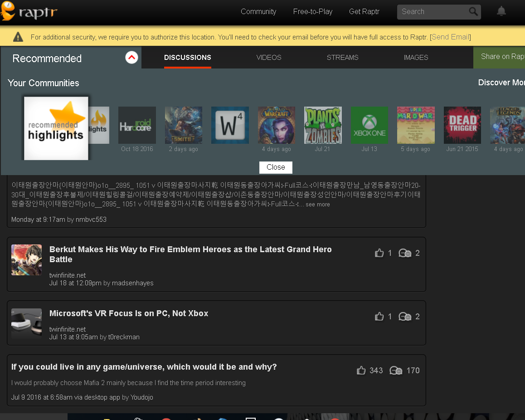Open the Plants vs Zombies community
Screen dimensions: 525x420
(x=323, y=125)
